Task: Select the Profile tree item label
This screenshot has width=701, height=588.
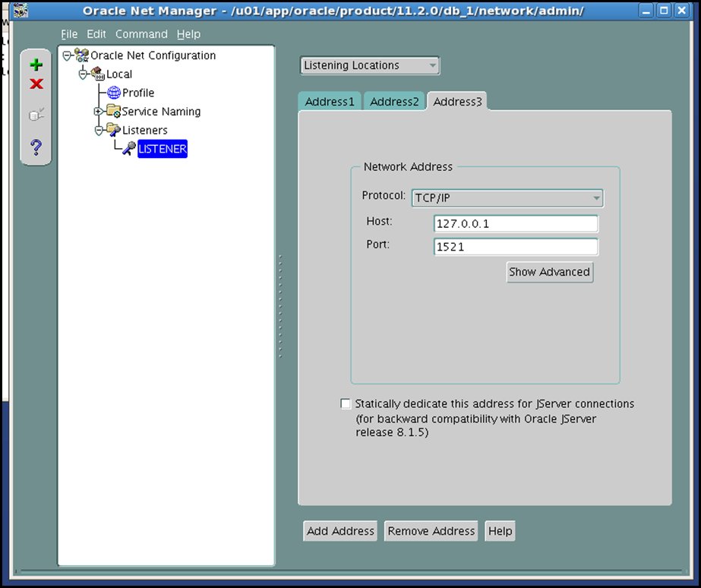Action: [138, 93]
